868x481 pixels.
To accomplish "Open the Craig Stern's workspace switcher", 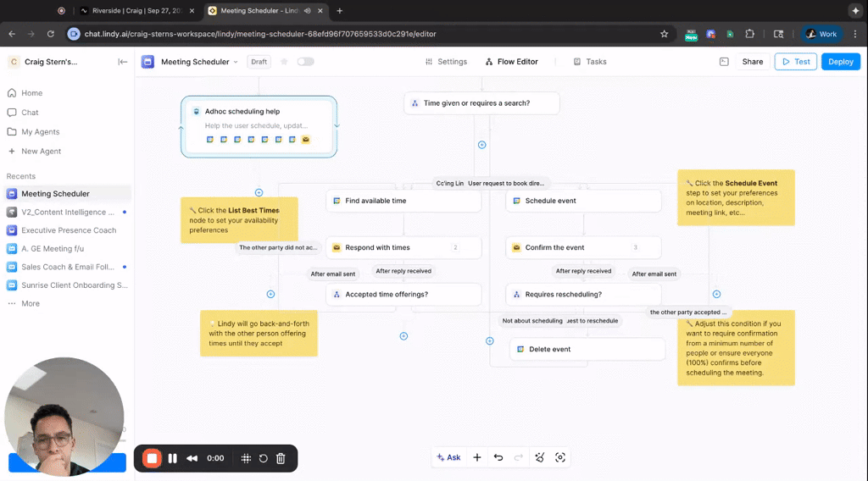I will [x=49, y=62].
